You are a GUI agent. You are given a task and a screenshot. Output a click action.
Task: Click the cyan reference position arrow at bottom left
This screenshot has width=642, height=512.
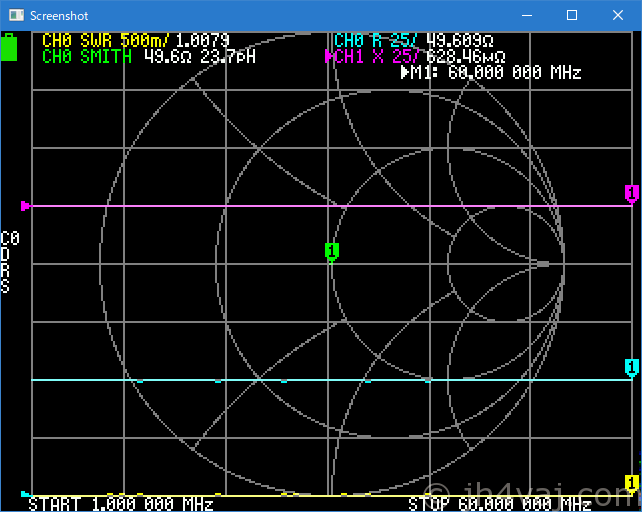[25, 494]
